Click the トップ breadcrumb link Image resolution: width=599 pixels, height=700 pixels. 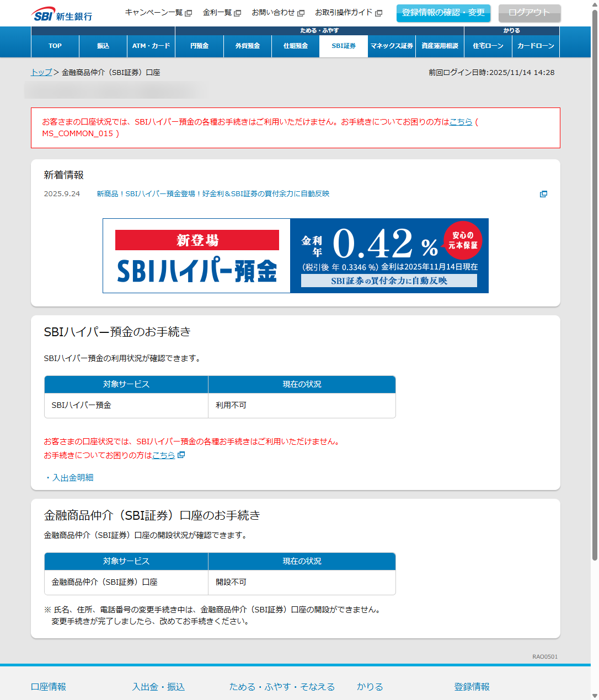point(41,72)
